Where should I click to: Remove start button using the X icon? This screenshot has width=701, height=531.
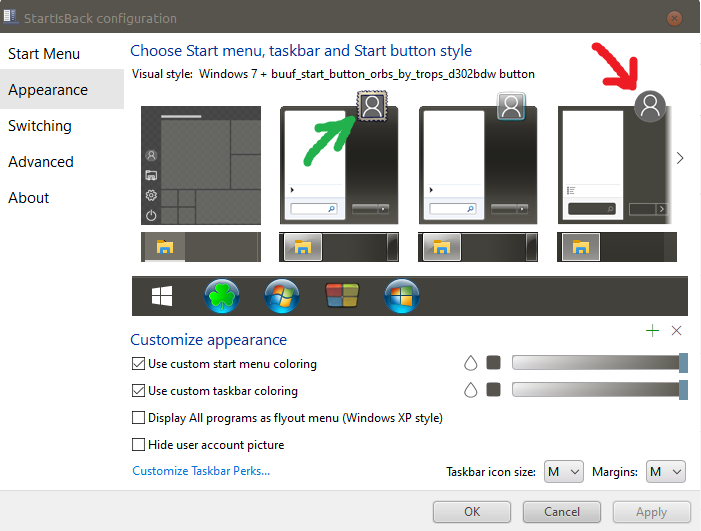[x=676, y=331]
